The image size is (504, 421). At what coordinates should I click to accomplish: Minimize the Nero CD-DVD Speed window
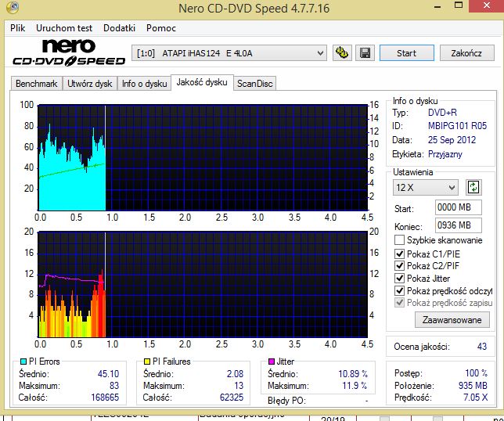[437, 6]
